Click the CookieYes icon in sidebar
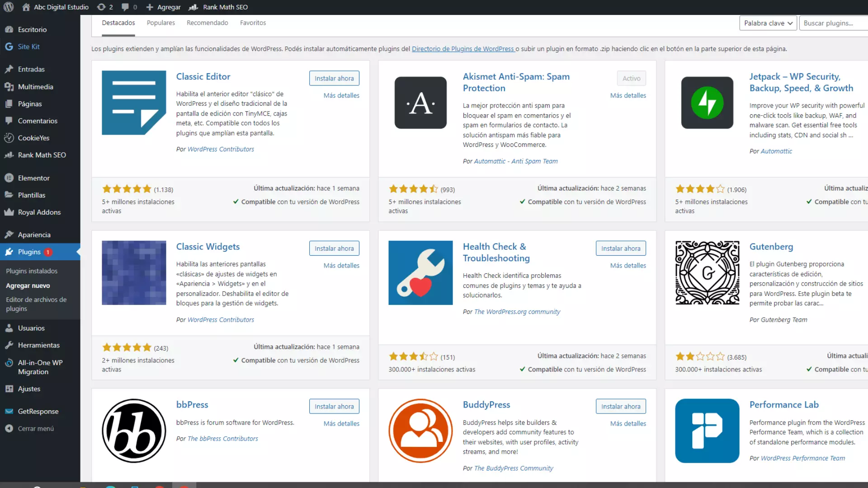 [x=9, y=138]
